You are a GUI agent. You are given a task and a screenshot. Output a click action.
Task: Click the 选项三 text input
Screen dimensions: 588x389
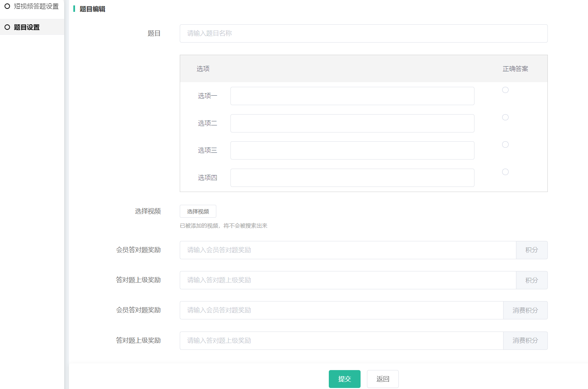click(x=352, y=150)
